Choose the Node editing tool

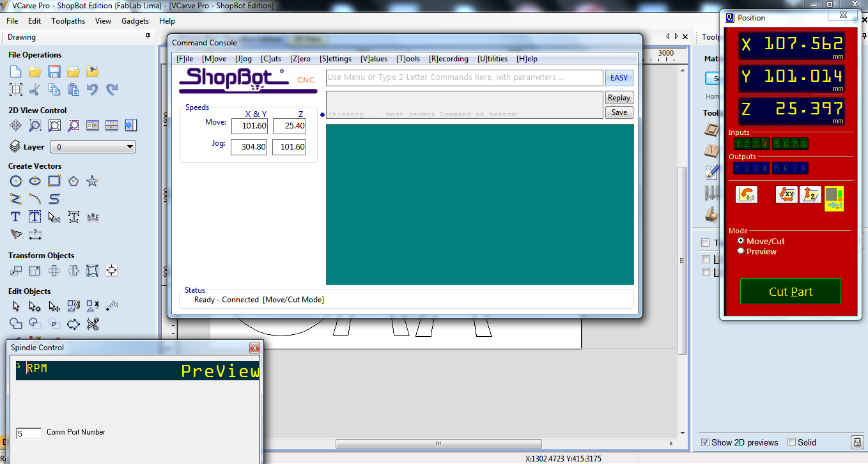click(35, 307)
